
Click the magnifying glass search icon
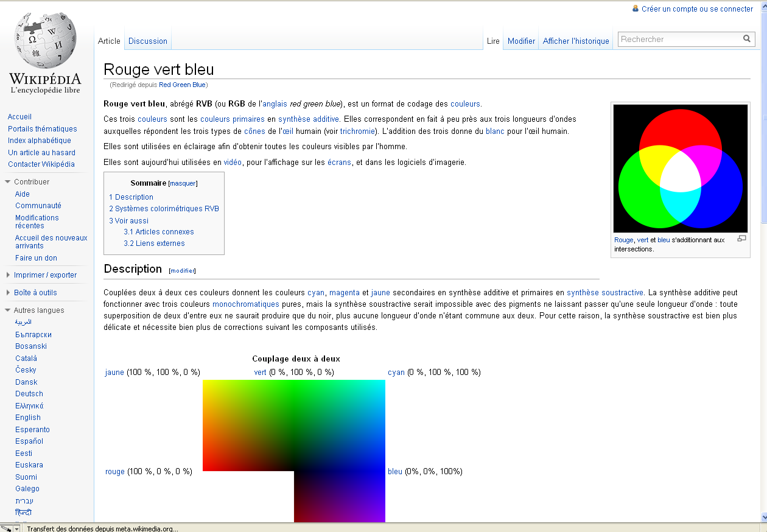pos(747,39)
